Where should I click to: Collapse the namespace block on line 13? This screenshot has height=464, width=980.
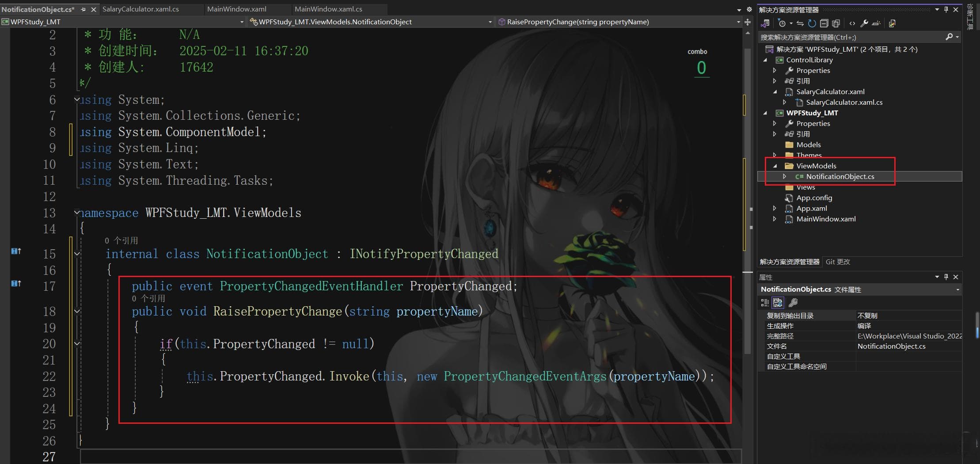pyautogui.click(x=77, y=213)
